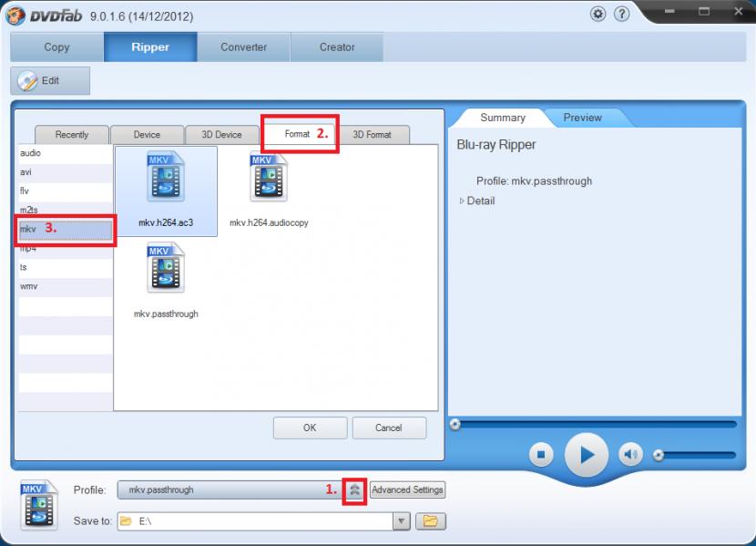Screen dimensions: 756x546
Task: Click the Edit button
Action: click(x=50, y=80)
